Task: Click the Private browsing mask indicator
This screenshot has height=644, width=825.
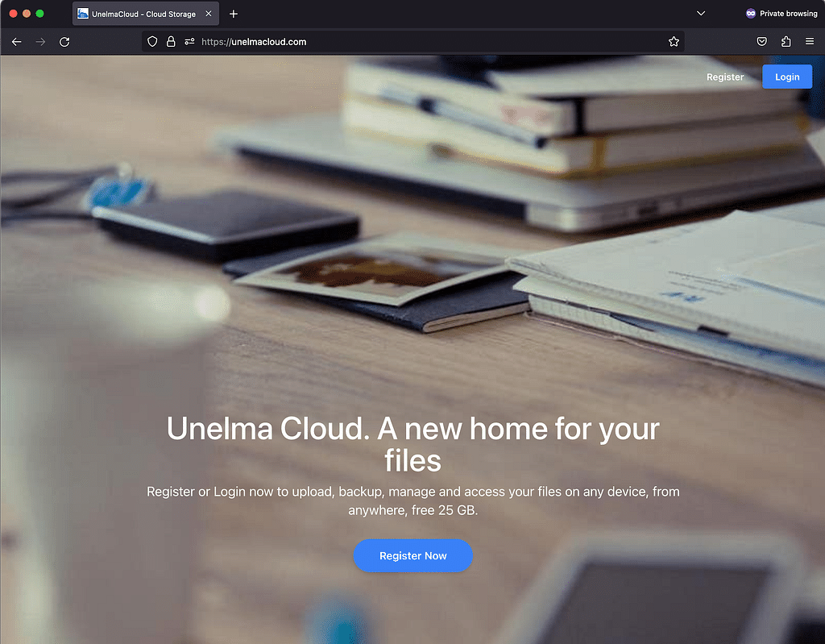Action: [x=751, y=14]
